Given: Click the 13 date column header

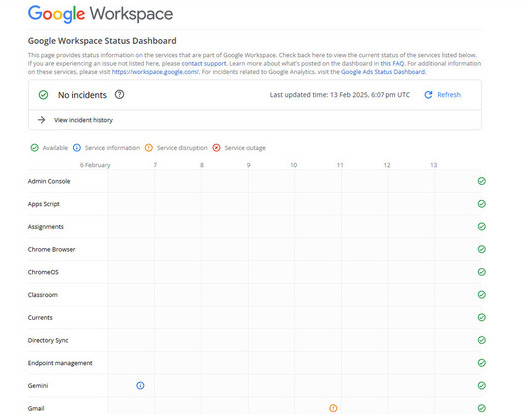Looking at the screenshot, I should pos(434,165).
